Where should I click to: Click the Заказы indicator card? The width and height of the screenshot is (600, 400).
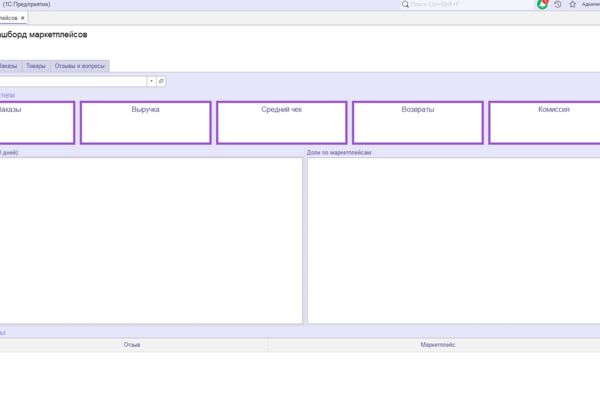click(x=37, y=122)
